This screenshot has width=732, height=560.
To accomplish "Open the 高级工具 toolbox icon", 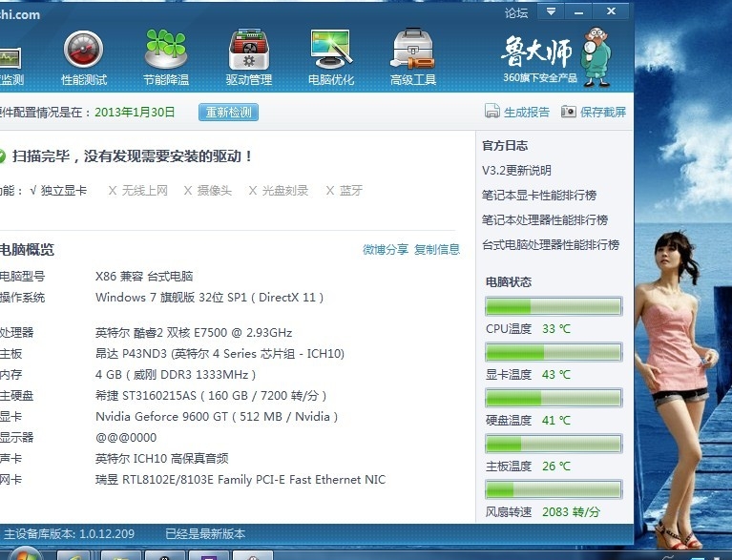I will [x=413, y=50].
